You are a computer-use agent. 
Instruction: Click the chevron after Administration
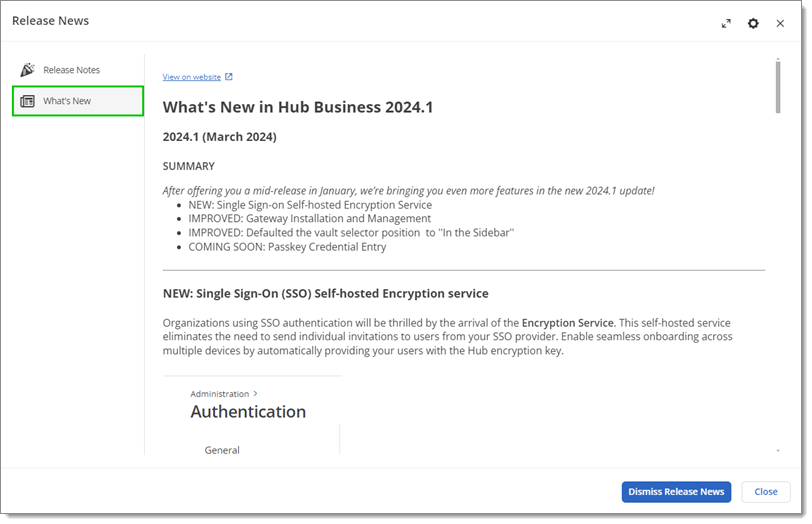click(255, 394)
